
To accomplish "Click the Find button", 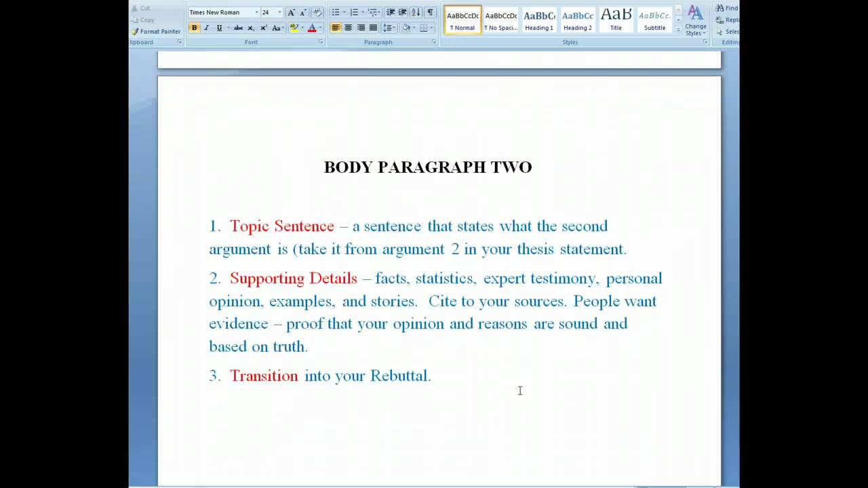I will tap(727, 8).
